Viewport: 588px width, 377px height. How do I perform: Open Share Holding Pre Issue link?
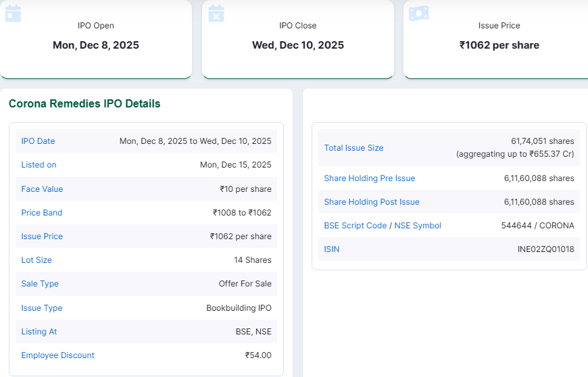tap(369, 178)
